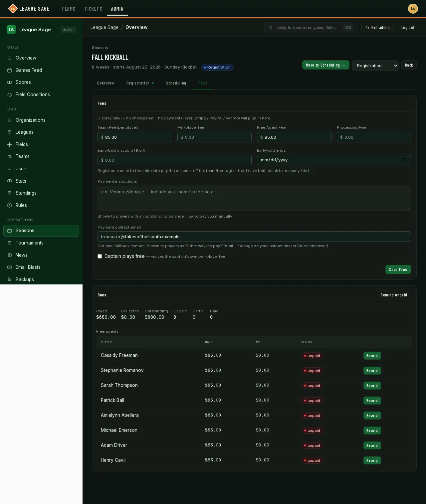Viewport: 426px width, 504px height.
Task: Focus the Early-bird discount field
Action: coord(174,160)
